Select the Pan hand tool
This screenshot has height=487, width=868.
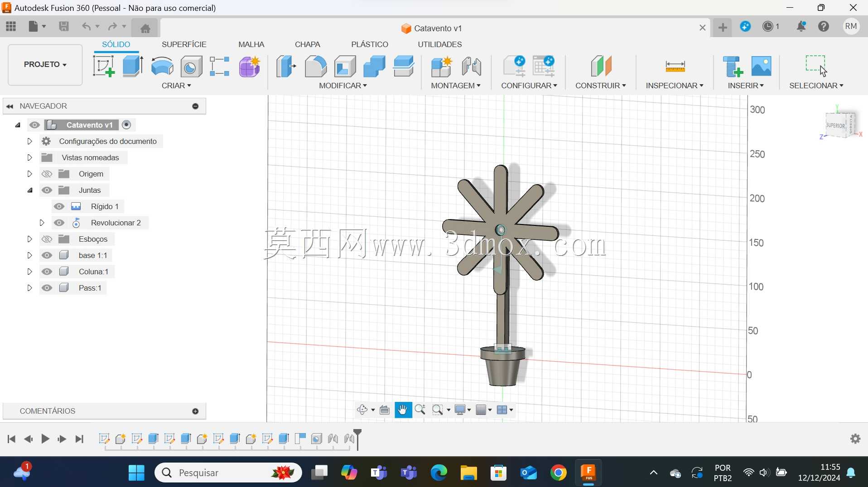pos(403,410)
